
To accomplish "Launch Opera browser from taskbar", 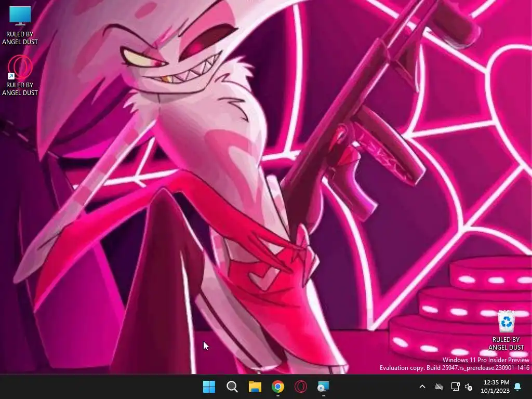I will 301,387.
